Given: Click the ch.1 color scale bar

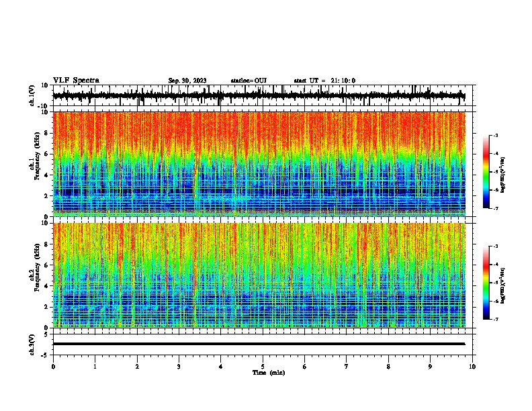Looking at the screenshot, I should (486, 172).
